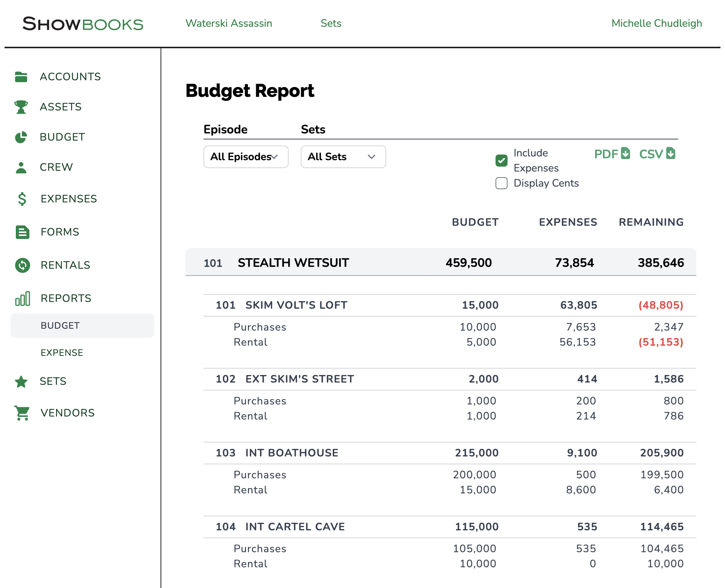The image size is (725, 588).
Task: Click the Sets star icon
Action: tap(21, 381)
